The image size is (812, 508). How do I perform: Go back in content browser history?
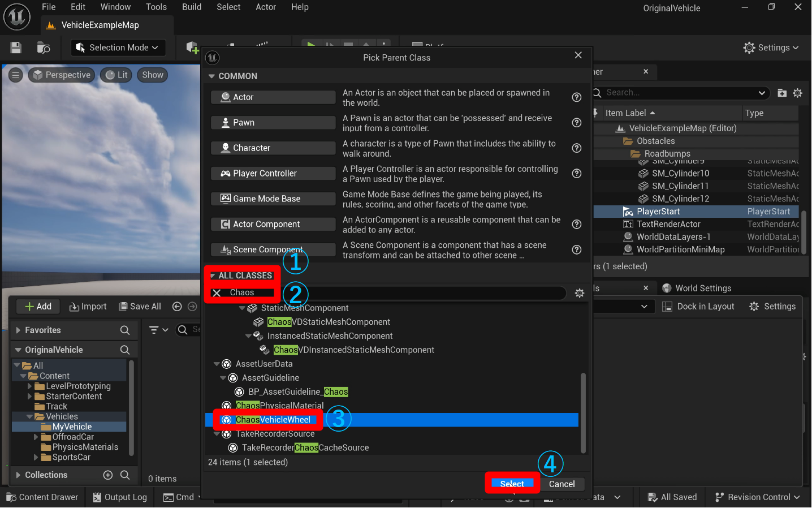[177, 307]
